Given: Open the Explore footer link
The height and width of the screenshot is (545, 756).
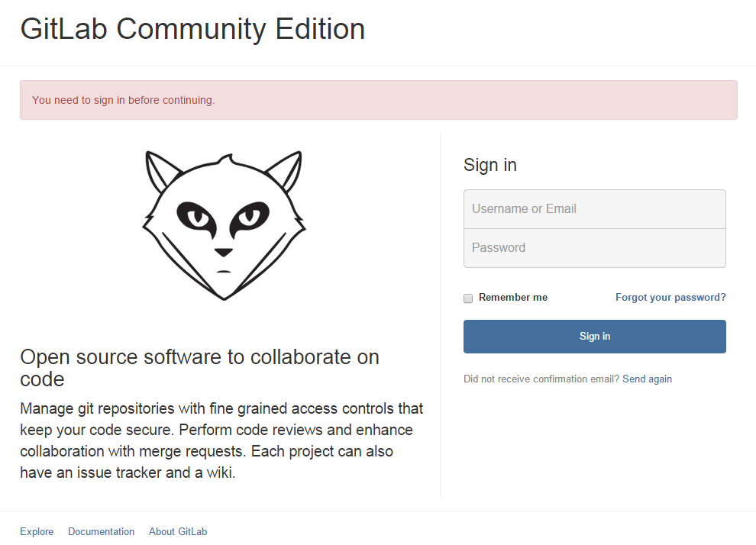Looking at the screenshot, I should point(37,532).
